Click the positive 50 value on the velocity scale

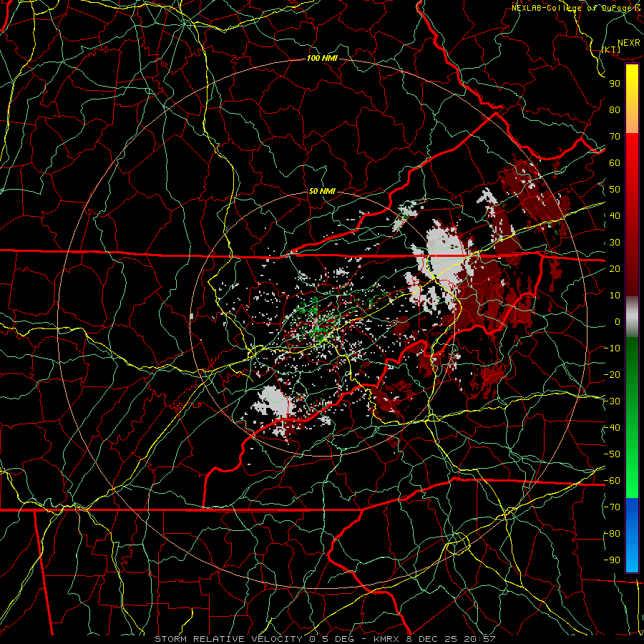615,190
